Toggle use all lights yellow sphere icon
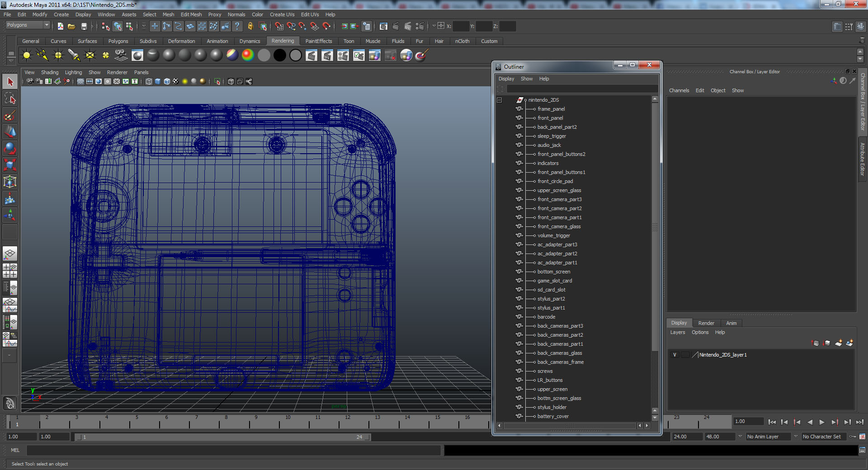Screen dimensions: 868x470 point(185,81)
